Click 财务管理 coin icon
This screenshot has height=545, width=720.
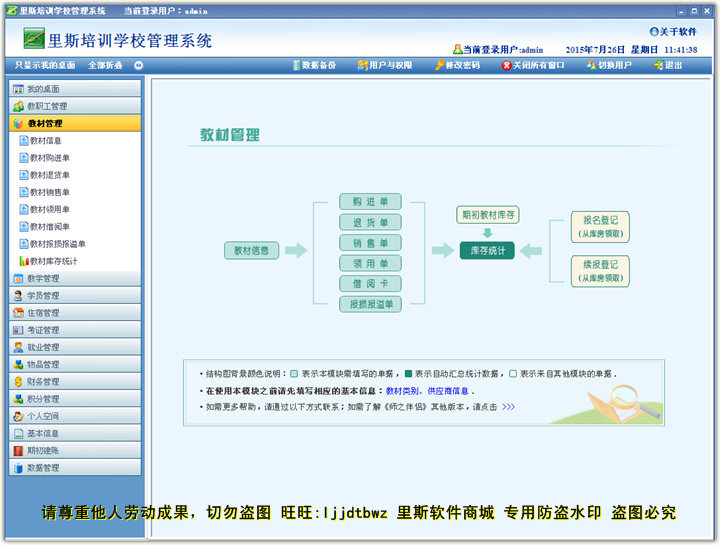tap(18, 382)
